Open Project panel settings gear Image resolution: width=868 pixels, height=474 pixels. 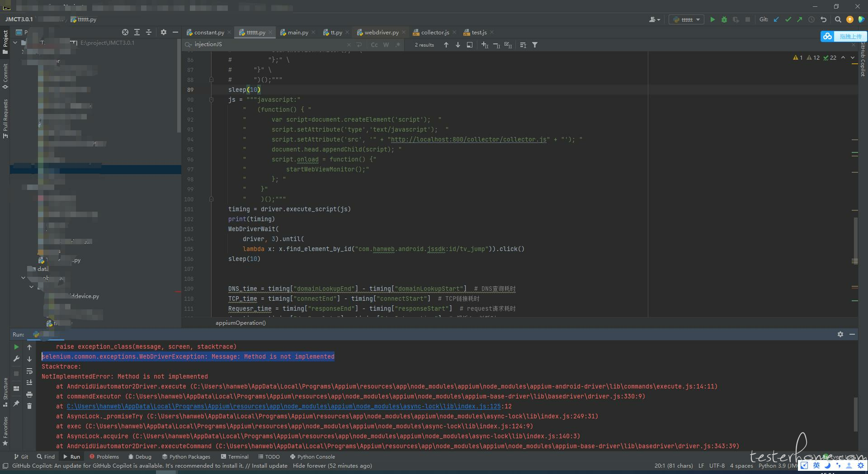pyautogui.click(x=164, y=32)
